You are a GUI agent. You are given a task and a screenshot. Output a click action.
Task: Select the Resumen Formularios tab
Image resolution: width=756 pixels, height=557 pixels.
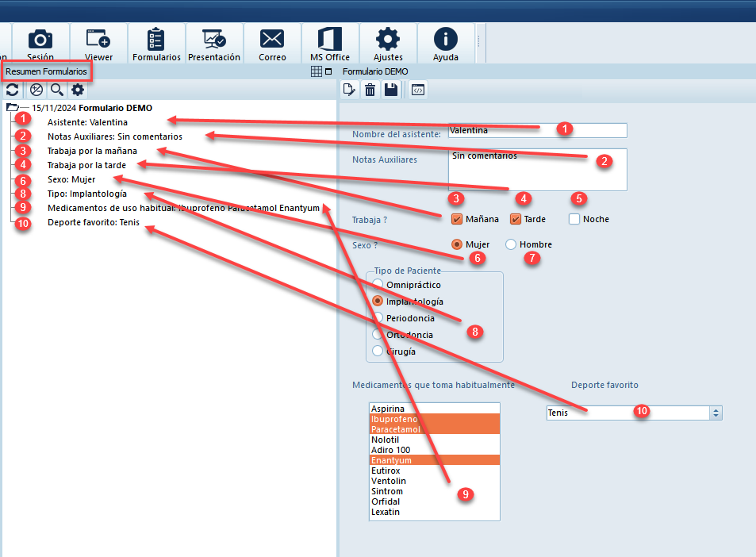pyautogui.click(x=47, y=71)
